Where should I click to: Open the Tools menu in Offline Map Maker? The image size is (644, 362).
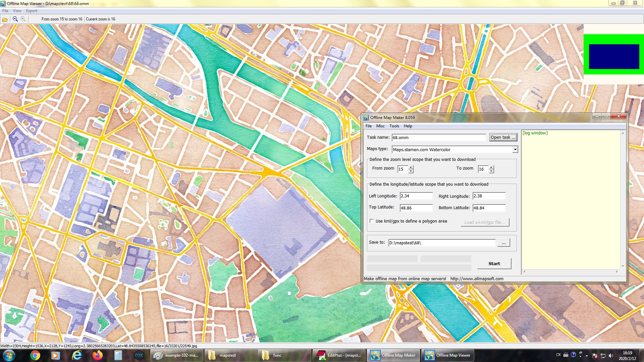(394, 126)
